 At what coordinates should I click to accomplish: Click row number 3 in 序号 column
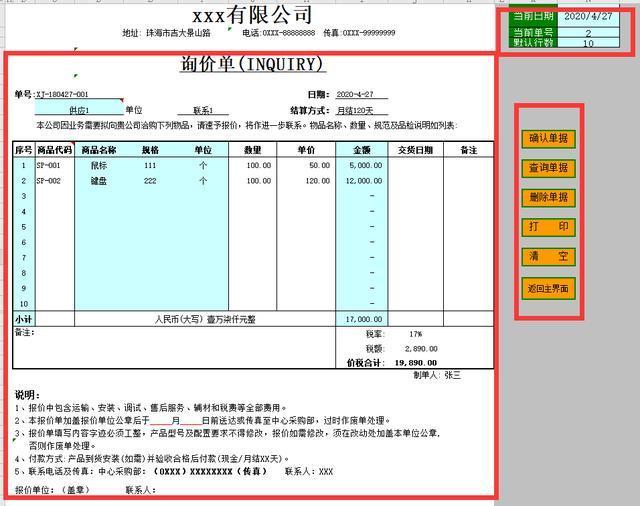point(24,196)
